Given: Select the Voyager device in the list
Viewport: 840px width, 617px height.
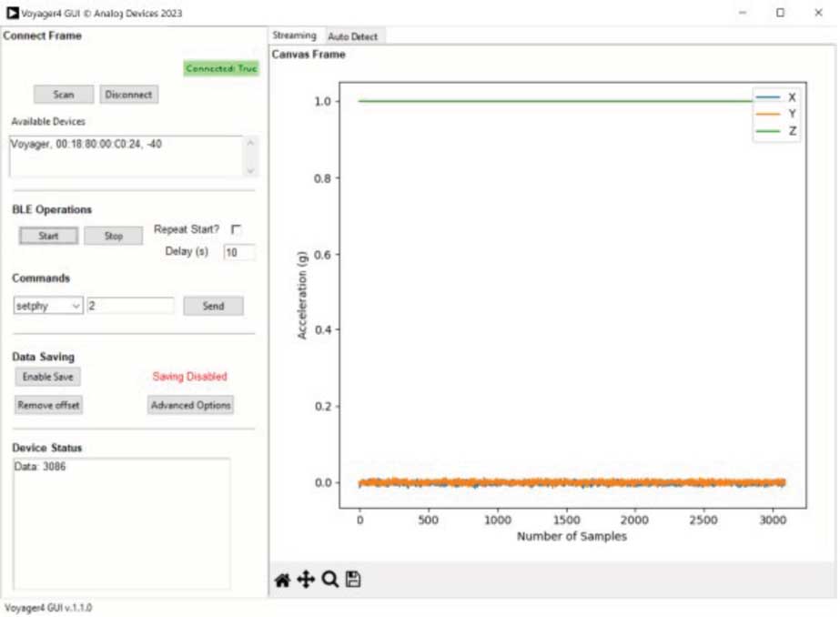Looking at the screenshot, I should click(x=87, y=144).
